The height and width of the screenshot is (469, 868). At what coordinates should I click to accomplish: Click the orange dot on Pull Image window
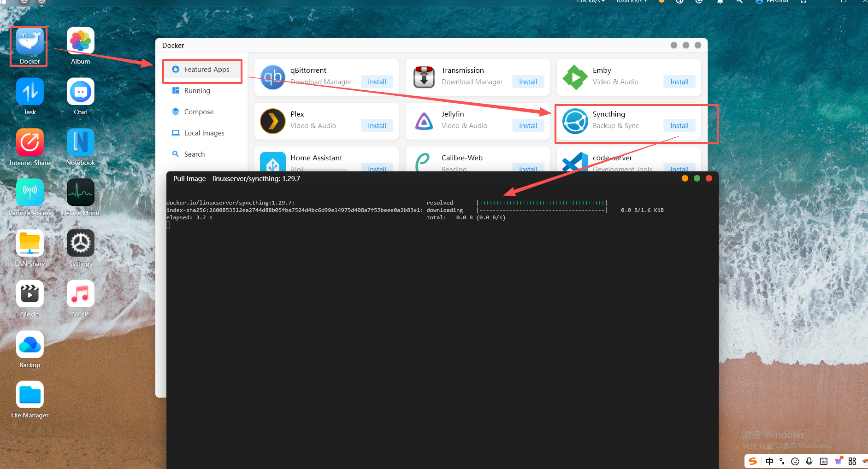tap(685, 178)
